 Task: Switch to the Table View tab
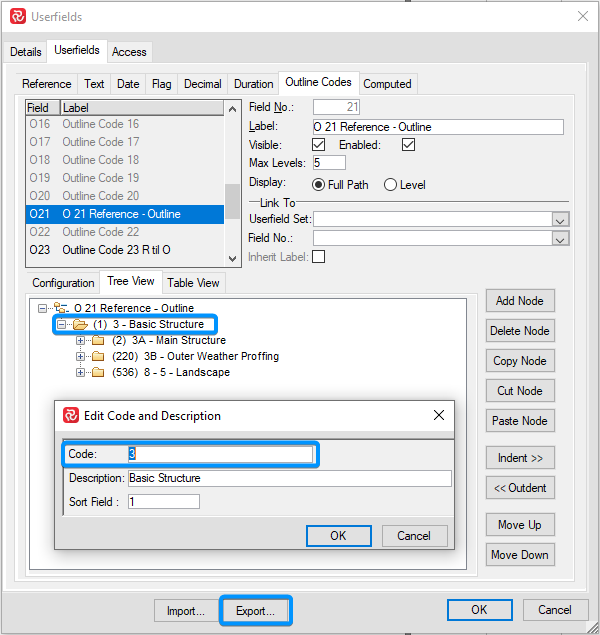(x=193, y=283)
